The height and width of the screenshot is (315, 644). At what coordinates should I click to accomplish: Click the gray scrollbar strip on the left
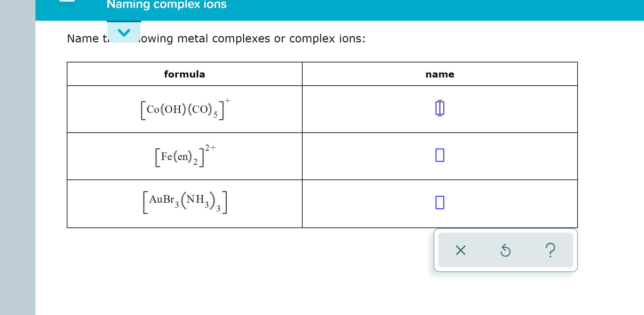click(17, 157)
